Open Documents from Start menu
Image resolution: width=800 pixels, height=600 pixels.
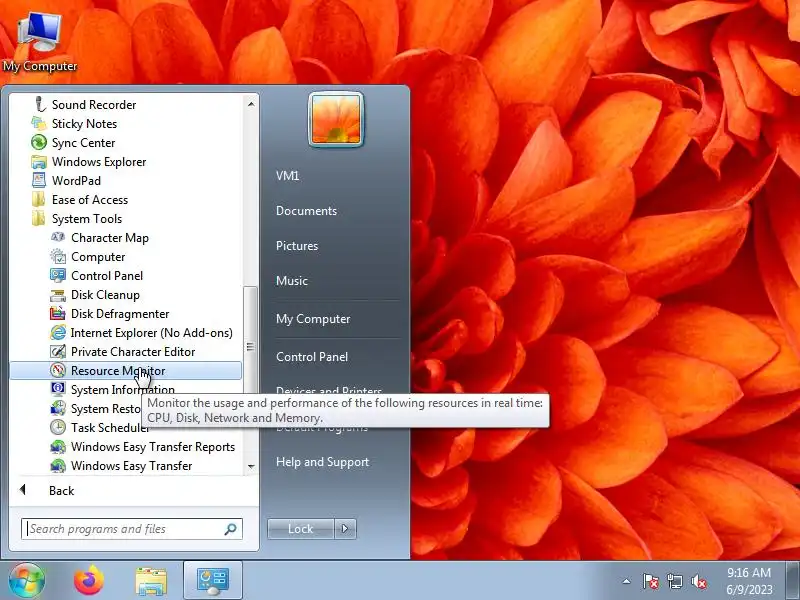[306, 211]
